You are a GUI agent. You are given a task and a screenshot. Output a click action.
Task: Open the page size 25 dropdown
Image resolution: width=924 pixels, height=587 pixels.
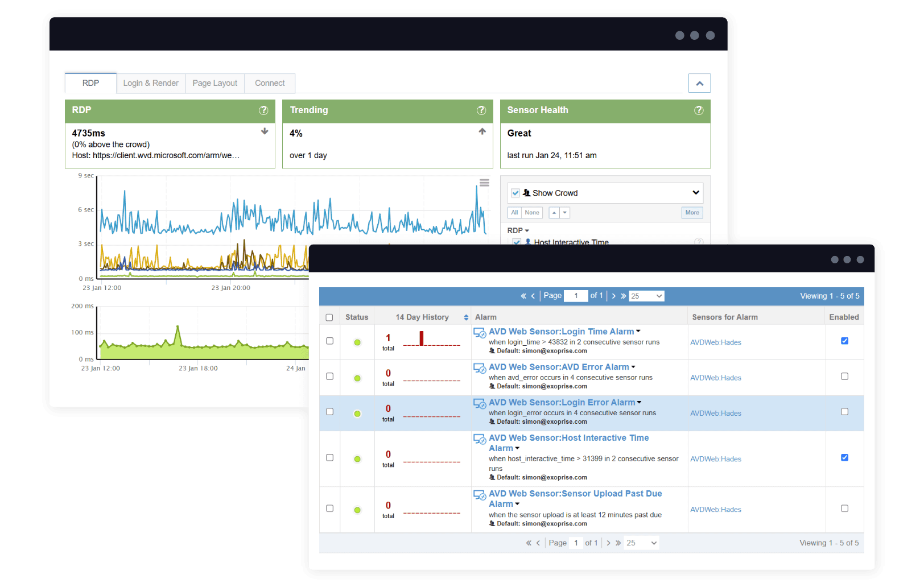pyautogui.click(x=646, y=296)
